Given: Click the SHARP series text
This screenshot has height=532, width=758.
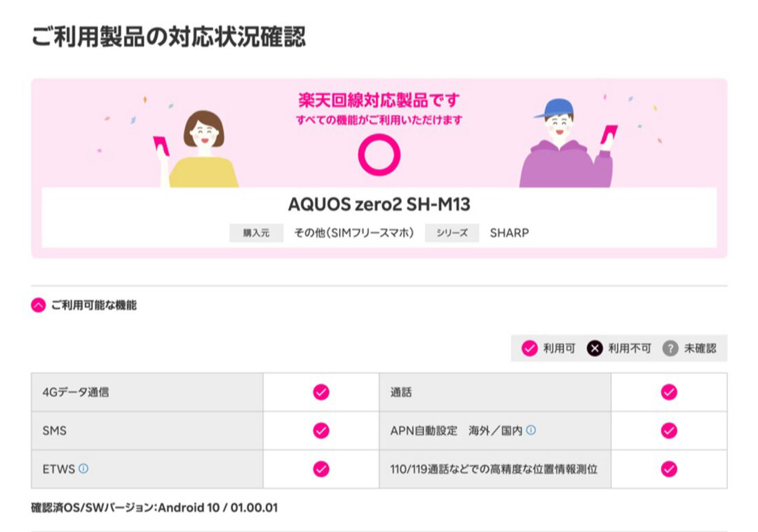Looking at the screenshot, I should coord(509,233).
